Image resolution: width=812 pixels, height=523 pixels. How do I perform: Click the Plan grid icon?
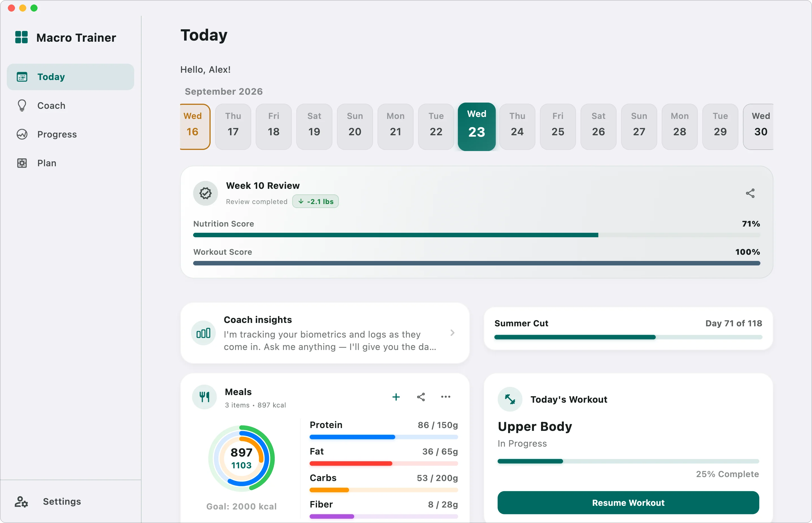click(x=22, y=163)
